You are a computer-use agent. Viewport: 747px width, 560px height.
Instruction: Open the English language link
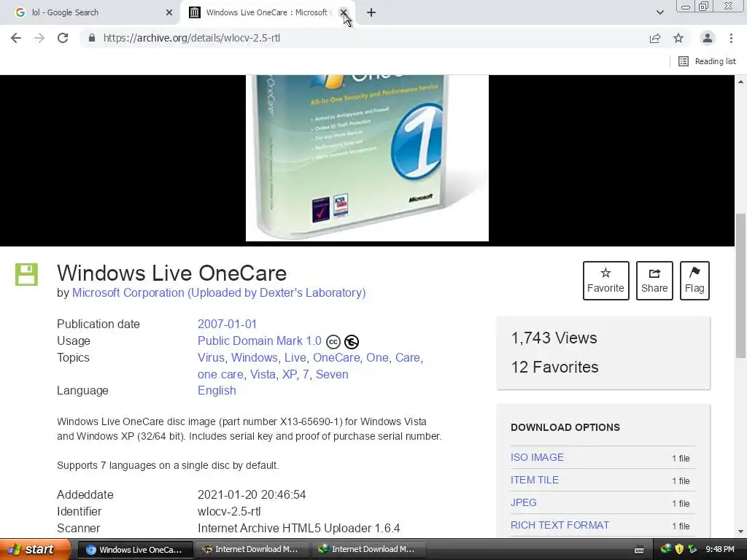pyautogui.click(x=217, y=391)
